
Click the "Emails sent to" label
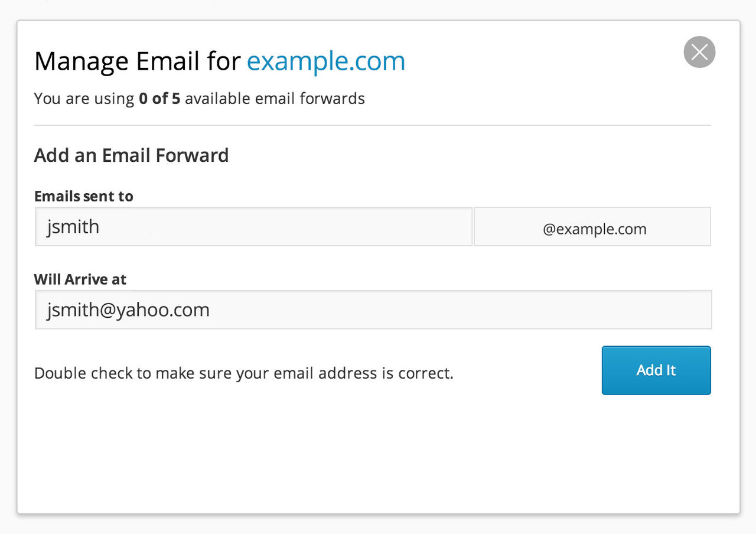84,196
